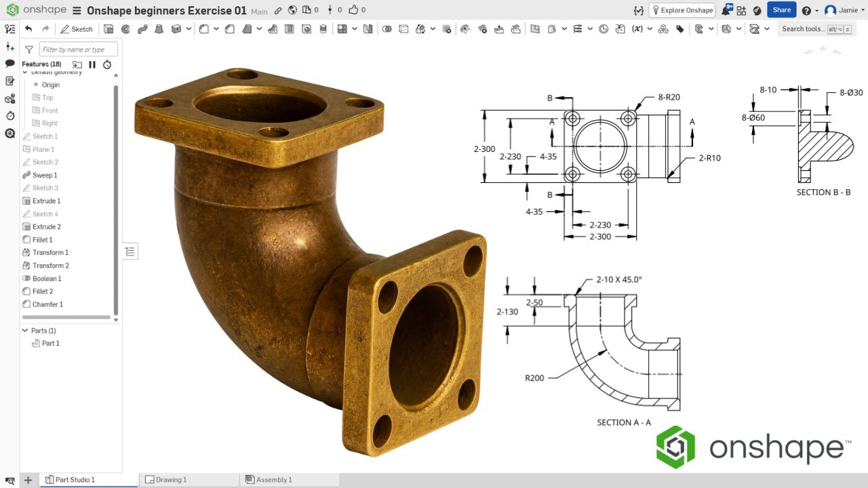
Task: Open the Help menu dropdown
Action: click(x=810, y=10)
